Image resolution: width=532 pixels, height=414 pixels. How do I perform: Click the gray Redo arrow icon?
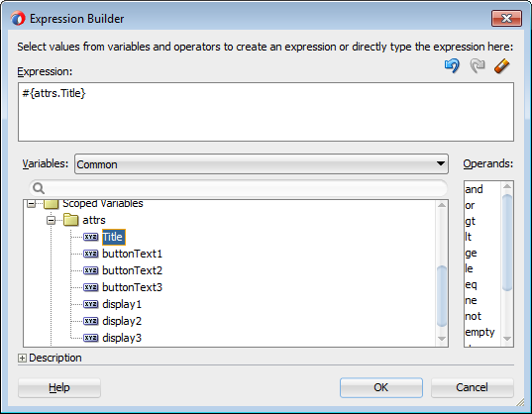click(478, 65)
